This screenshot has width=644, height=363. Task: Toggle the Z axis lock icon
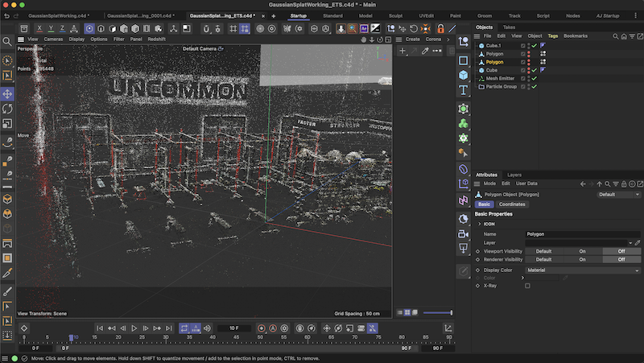[x=63, y=29]
